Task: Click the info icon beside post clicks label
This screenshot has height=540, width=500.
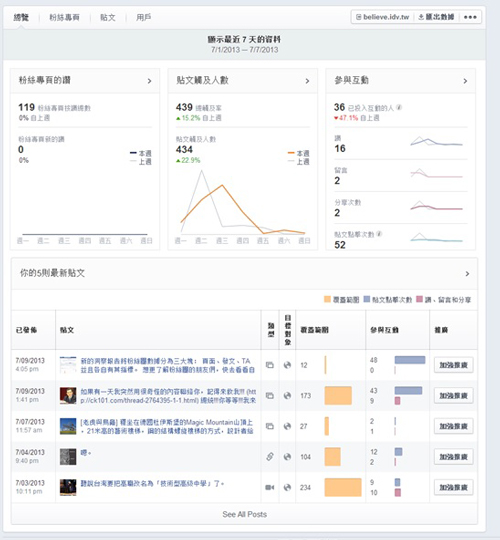Action: [379, 234]
